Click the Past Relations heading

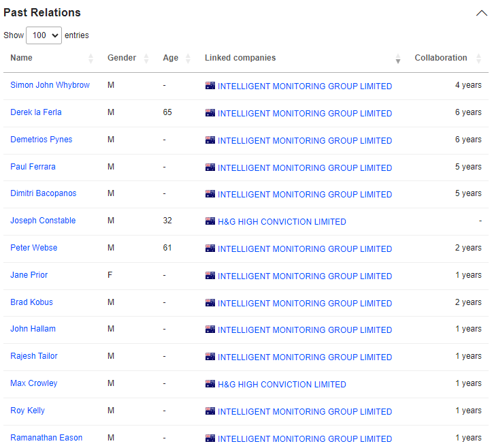(42, 12)
